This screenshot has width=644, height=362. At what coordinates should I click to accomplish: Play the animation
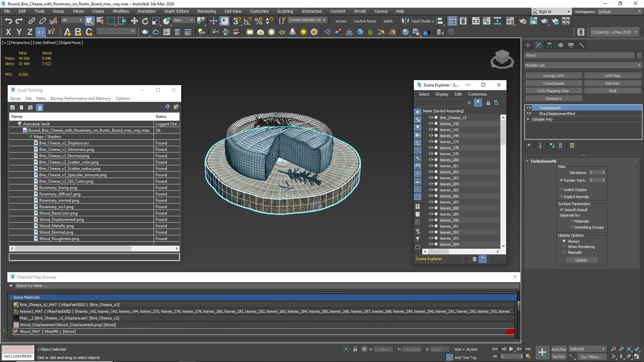[x=511, y=349]
